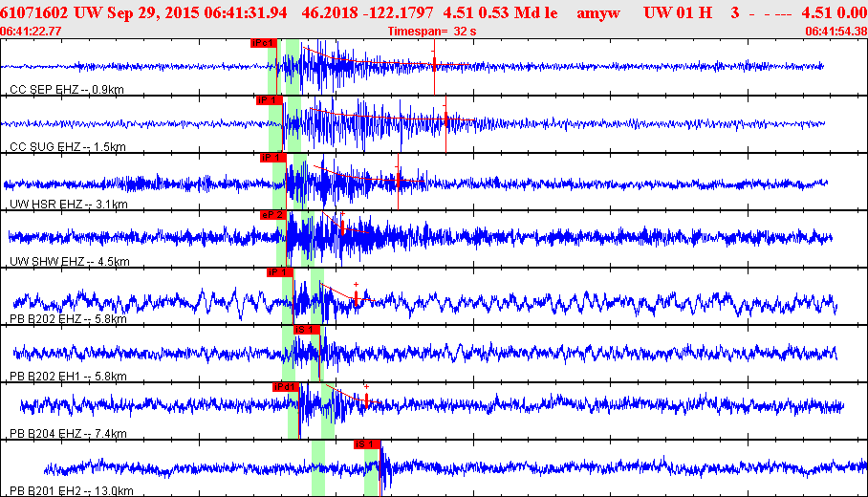Select the eP 2 pick flag on SHW trace

pyautogui.click(x=272, y=215)
